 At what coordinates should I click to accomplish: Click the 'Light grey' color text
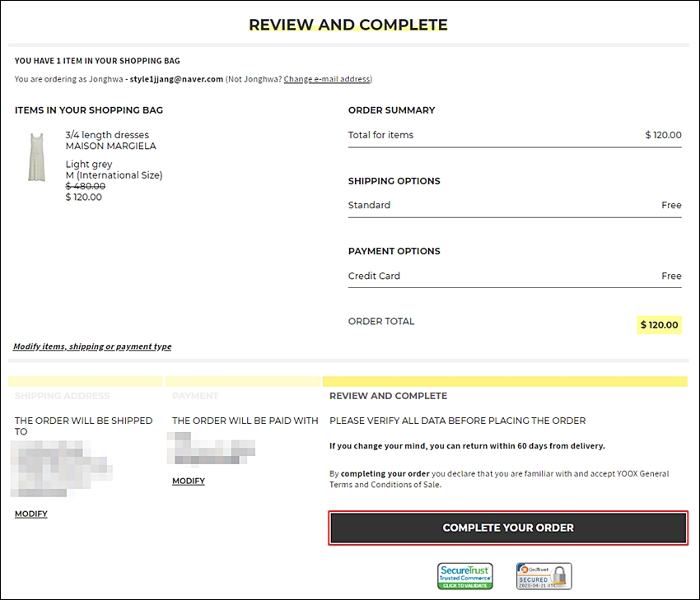(89, 164)
